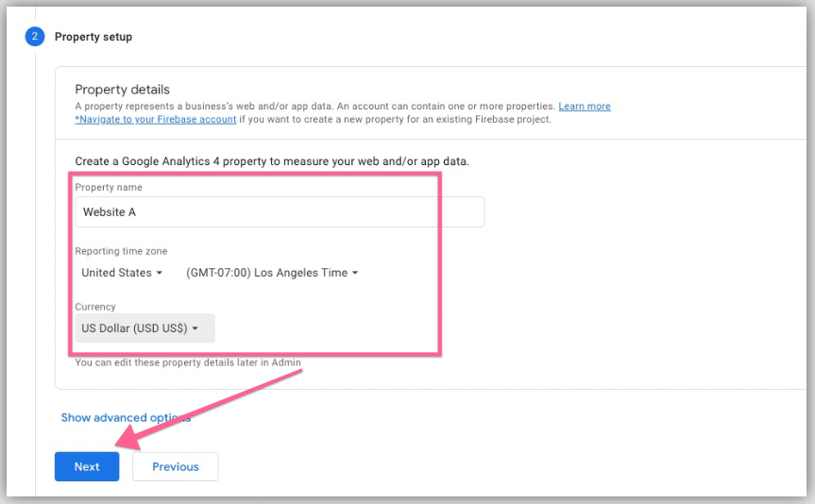Open the (GMT-07:00) Los Angeles Time dropdown
The width and height of the screenshot is (815, 504).
[272, 273]
